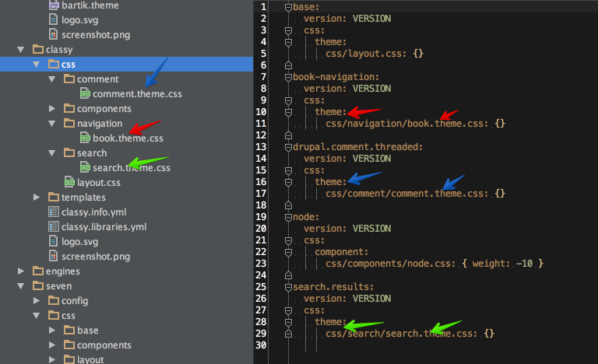
Task: Click drupal.comment.threaded: key text
Action: click(x=357, y=147)
